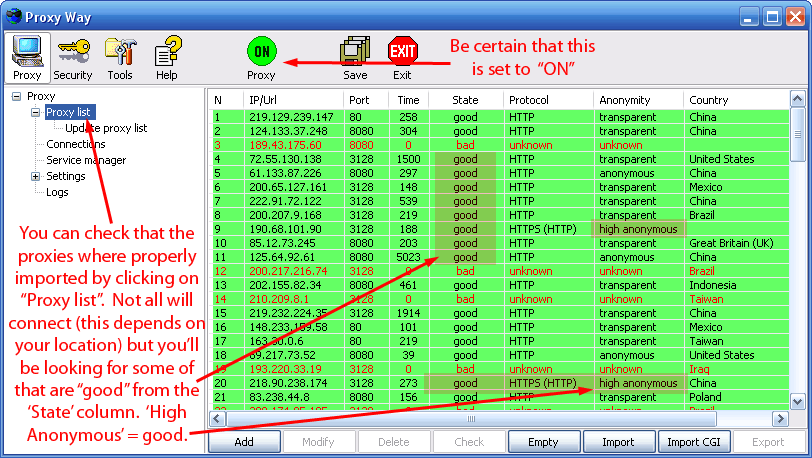Image resolution: width=812 pixels, height=458 pixels.
Task: Open Service manager in the tree
Action: click(x=86, y=160)
